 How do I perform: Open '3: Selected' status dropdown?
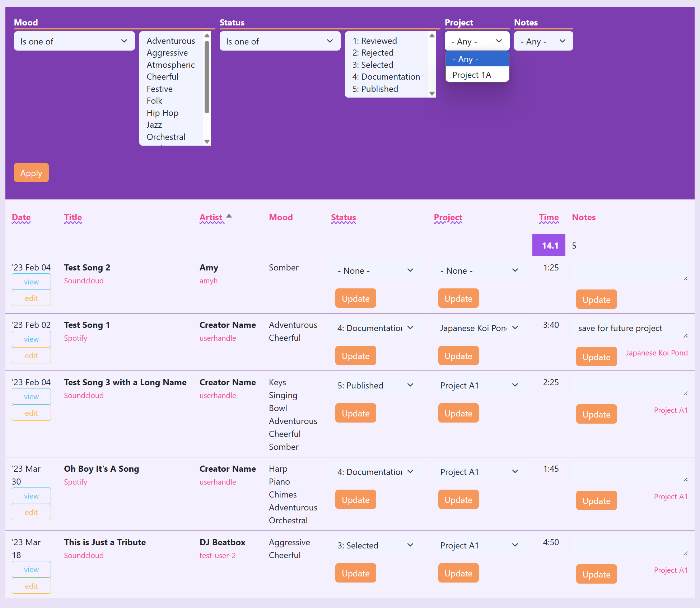(x=375, y=546)
